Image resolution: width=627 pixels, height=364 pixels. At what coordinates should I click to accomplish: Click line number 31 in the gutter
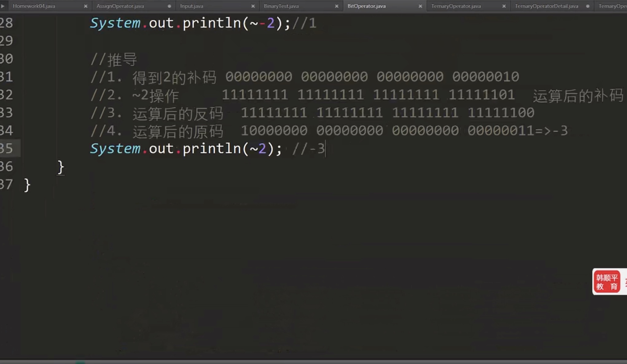coord(7,77)
